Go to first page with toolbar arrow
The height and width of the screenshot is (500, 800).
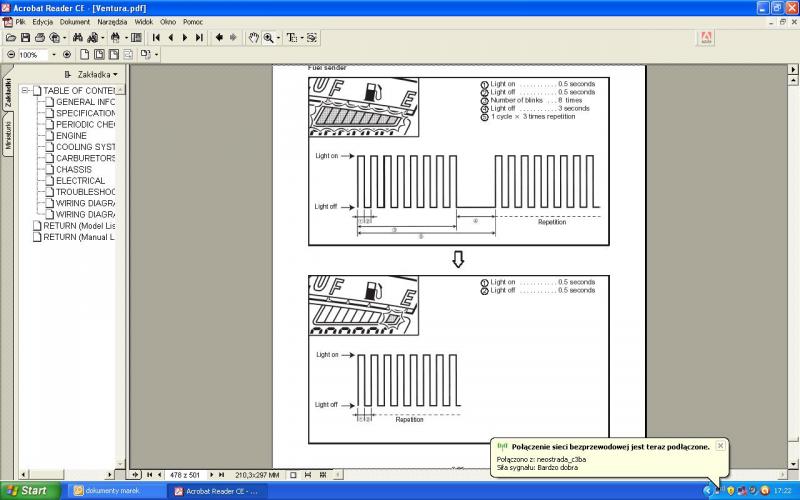(x=156, y=37)
